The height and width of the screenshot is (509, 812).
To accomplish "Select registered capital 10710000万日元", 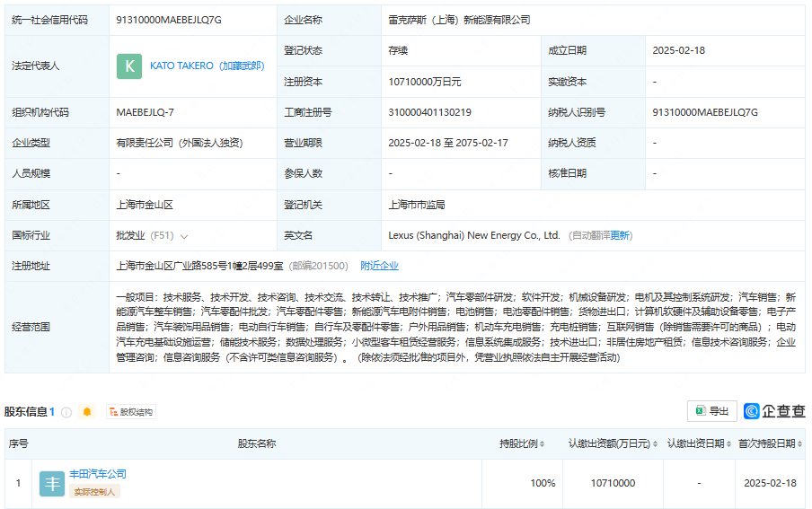I will 425,82.
